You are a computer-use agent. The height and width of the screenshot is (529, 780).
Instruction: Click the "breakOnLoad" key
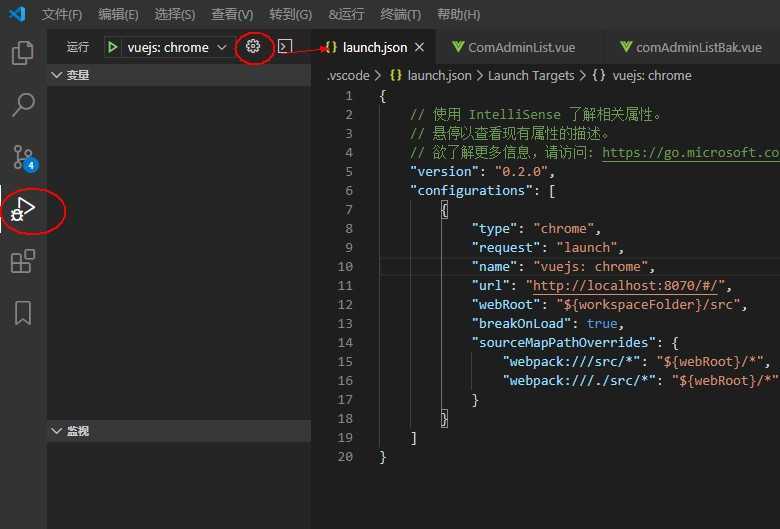[x=521, y=323]
